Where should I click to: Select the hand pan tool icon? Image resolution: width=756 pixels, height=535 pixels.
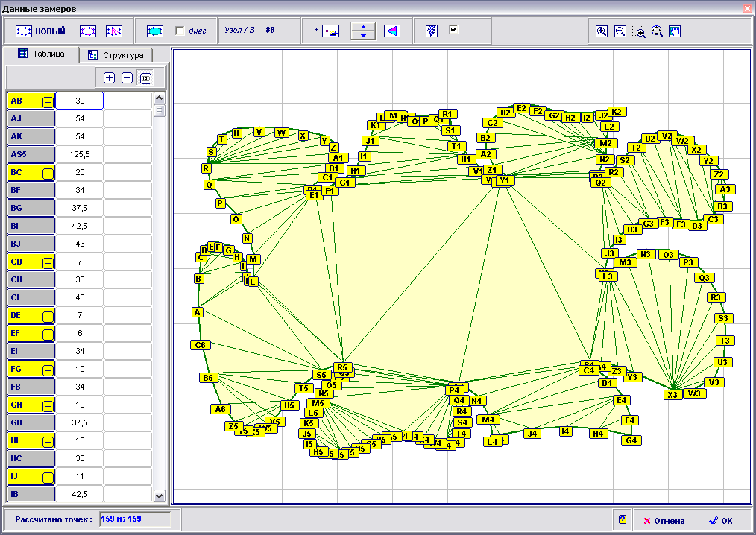coord(675,31)
